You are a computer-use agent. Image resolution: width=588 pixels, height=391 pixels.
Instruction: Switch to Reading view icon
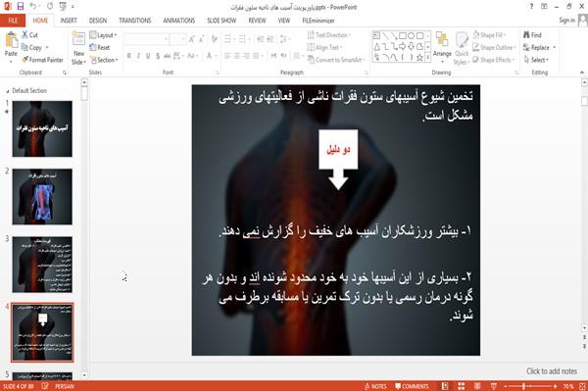(x=477, y=386)
